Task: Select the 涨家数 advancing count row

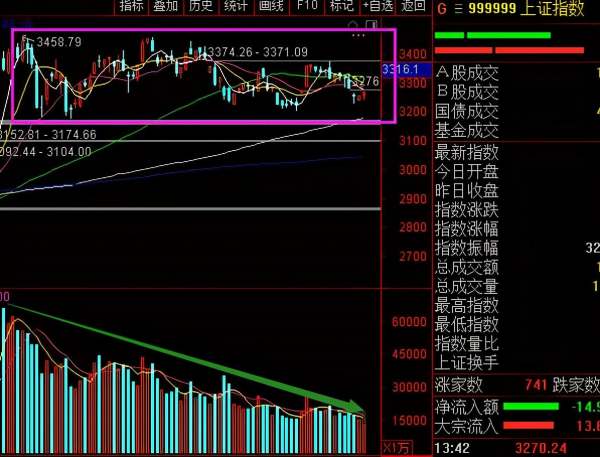Action: (x=459, y=384)
